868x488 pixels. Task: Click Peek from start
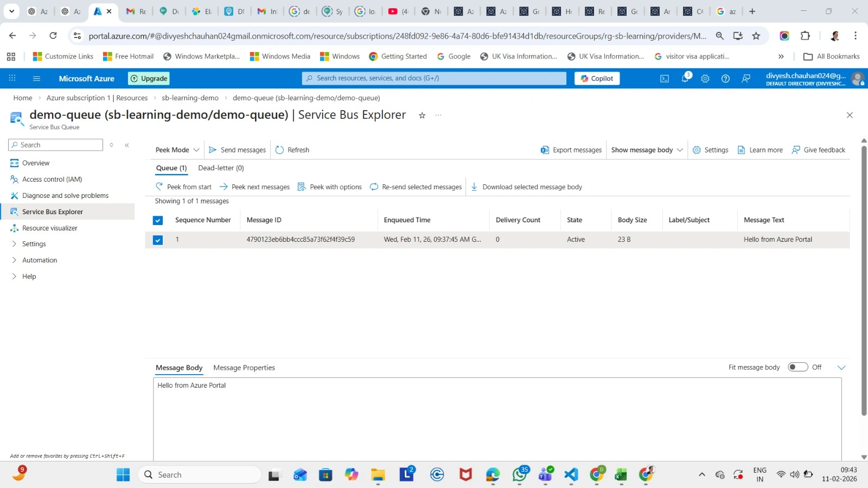coord(183,187)
